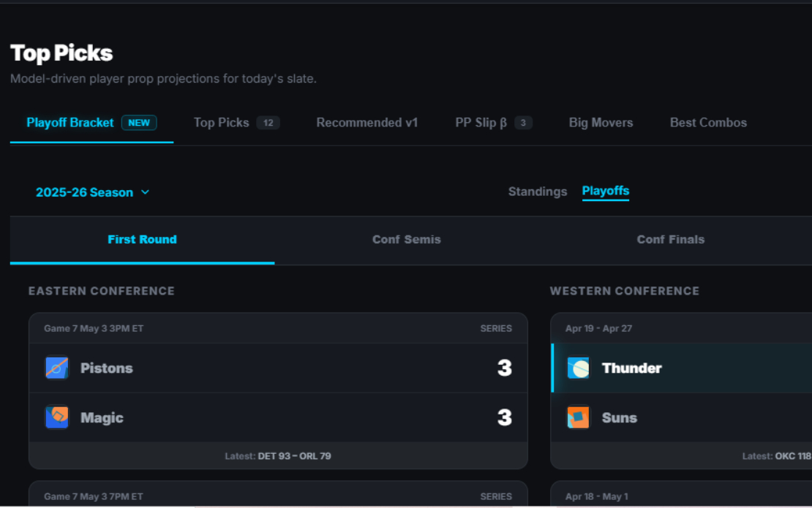Click the model-driven projections subtitle
The height and width of the screenshot is (508, 812).
pyautogui.click(x=164, y=79)
